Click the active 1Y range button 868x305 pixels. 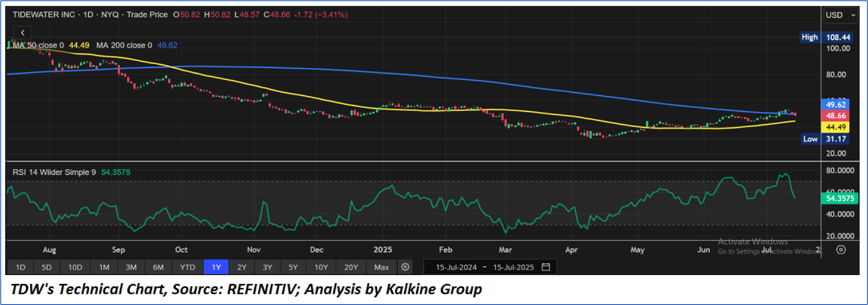point(216,267)
